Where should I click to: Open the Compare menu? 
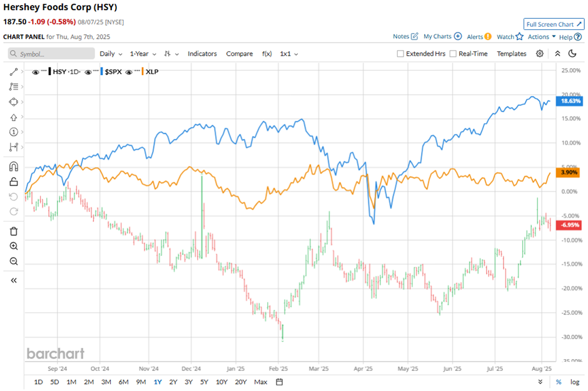click(239, 54)
